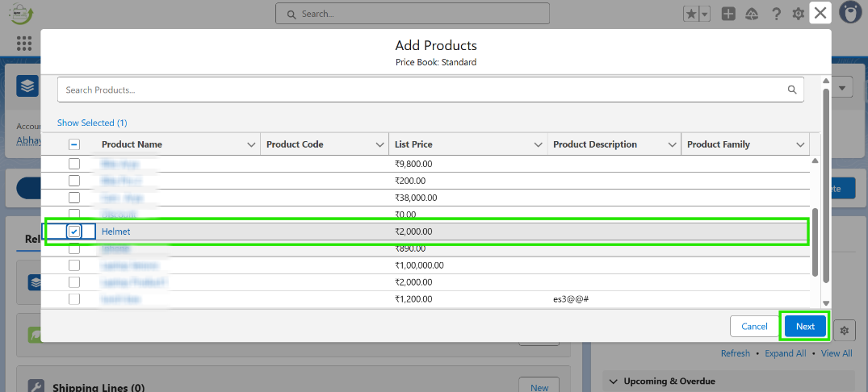Toggle the select-all products header checkbox
This screenshot has height=392, width=868.
pyautogui.click(x=74, y=144)
